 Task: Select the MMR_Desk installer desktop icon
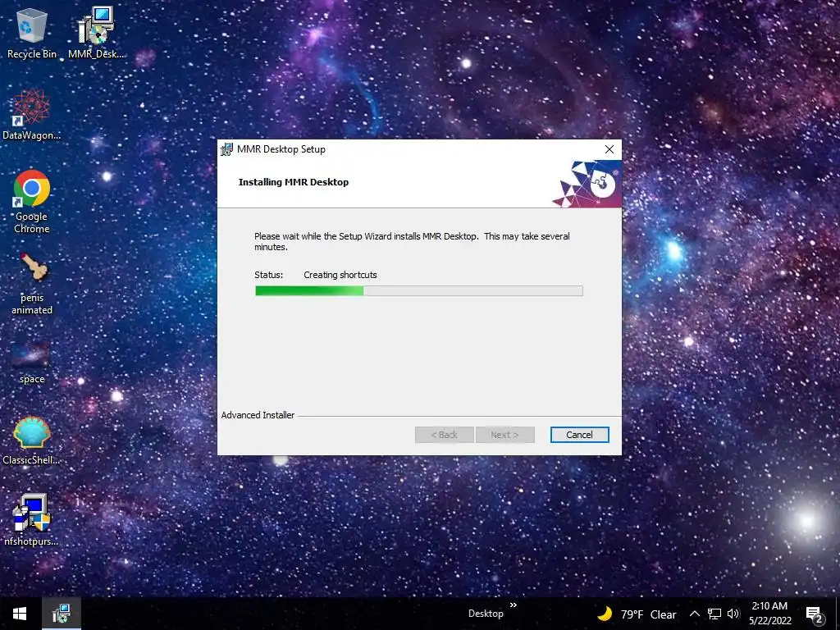pos(96,33)
